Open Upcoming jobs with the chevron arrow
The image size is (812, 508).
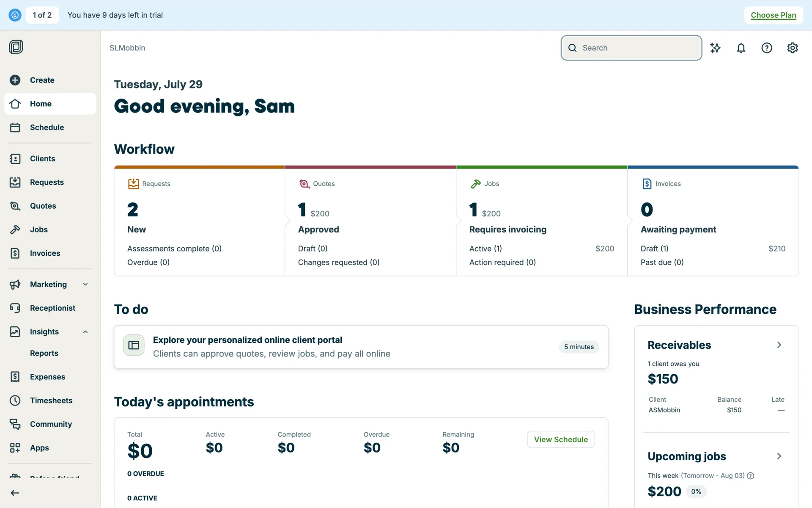pyautogui.click(x=779, y=456)
